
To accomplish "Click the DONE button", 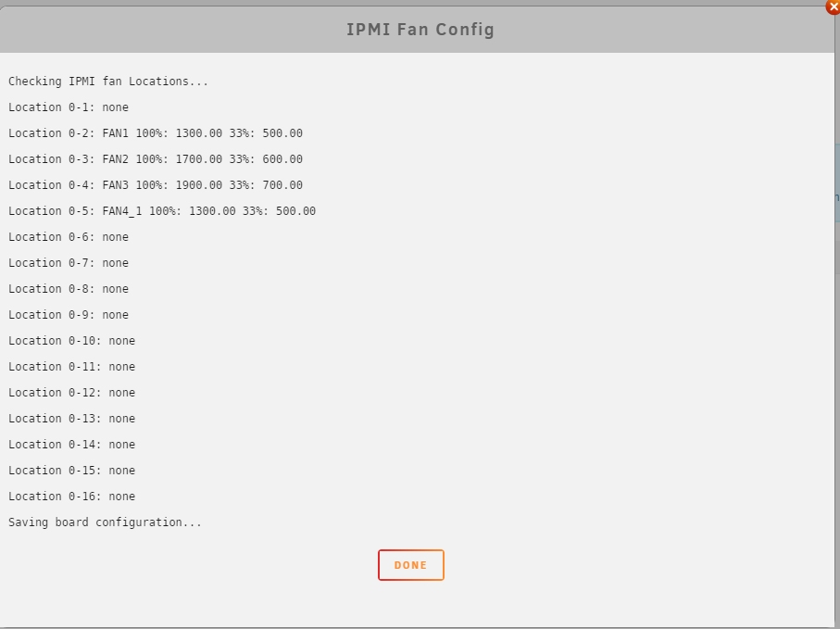I will click(x=411, y=565).
